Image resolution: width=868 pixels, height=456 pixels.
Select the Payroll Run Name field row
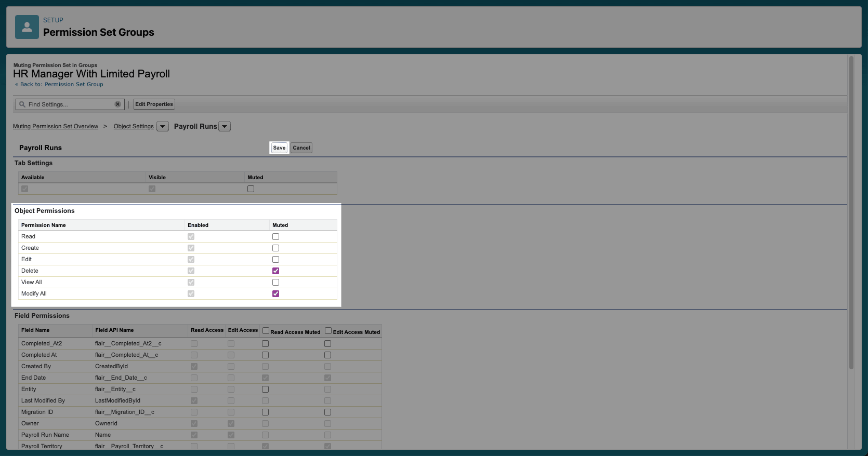pyautogui.click(x=200, y=435)
